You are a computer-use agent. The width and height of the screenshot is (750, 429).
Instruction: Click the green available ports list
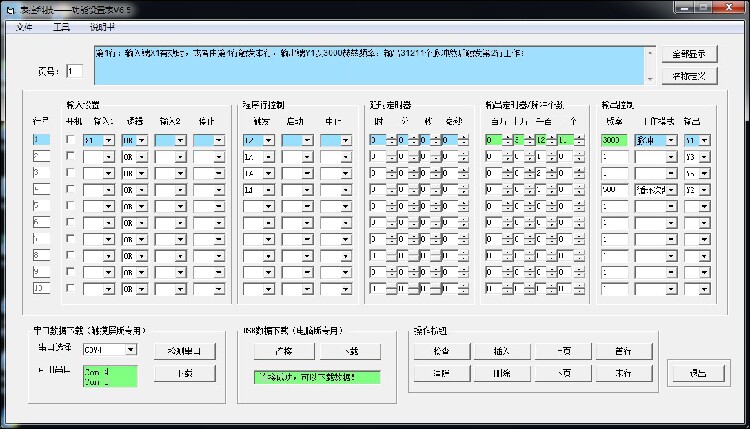pos(110,376)
